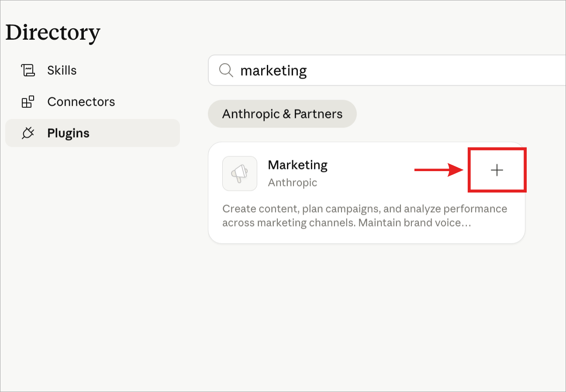This screenshot has width=566, height=392.
Task: Click the plus icon to add Marketing plugin
Action: coord(497,170)
